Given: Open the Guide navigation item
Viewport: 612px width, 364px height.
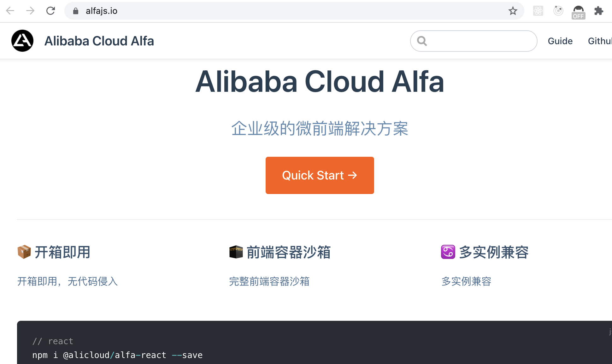Looking at the screenshot, I should tap(560, 41).
